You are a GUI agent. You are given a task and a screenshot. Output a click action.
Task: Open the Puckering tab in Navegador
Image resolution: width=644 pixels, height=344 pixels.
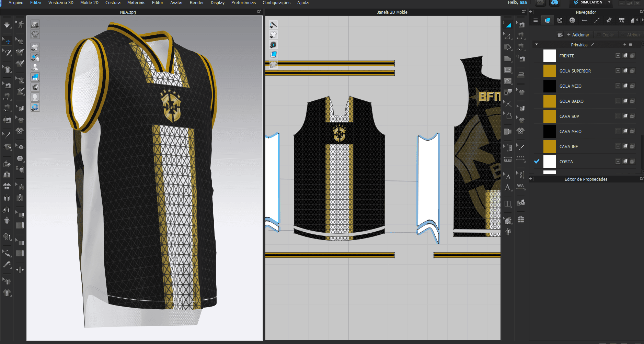pyautogui.click(x=609, y=20)
